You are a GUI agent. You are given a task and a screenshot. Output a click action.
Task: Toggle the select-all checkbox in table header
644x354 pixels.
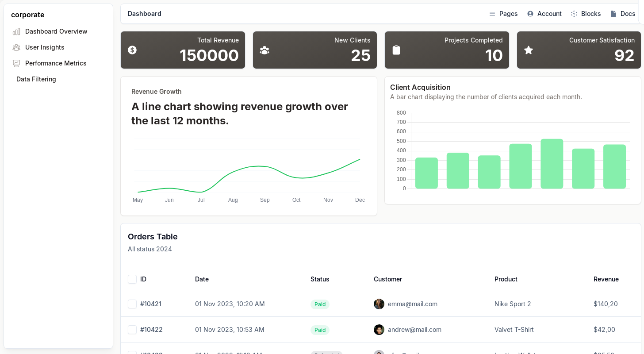coord(132,279)
